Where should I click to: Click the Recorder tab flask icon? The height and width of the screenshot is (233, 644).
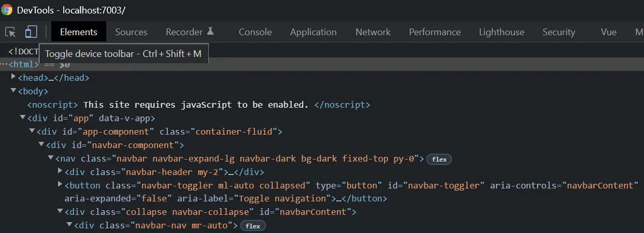tap(210, 32)
